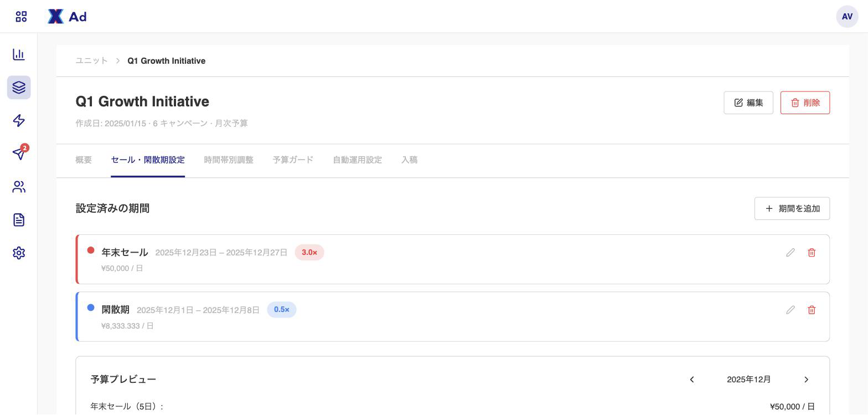Viewport: 868px width, 415px height.
Task: Open the bar chart analytics sidebar icon
Action: [19, 54]
